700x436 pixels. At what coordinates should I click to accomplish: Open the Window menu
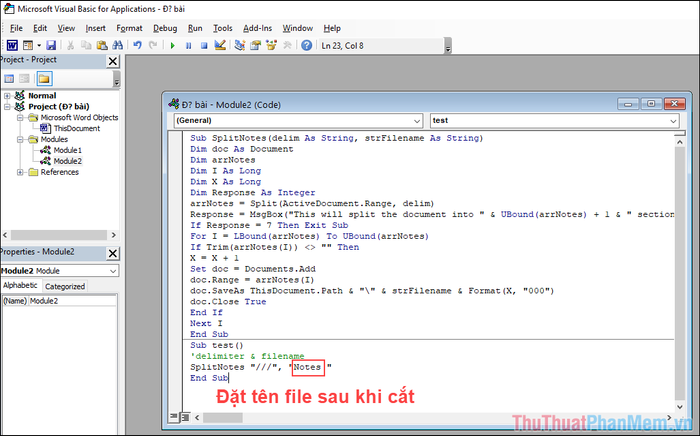(x=298, y=28)
